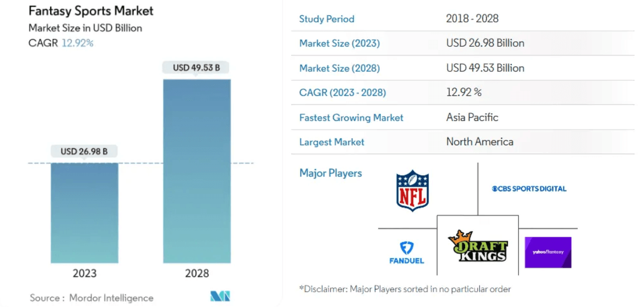Select the CAGR (2023 - 2028) label

[343, 93]
